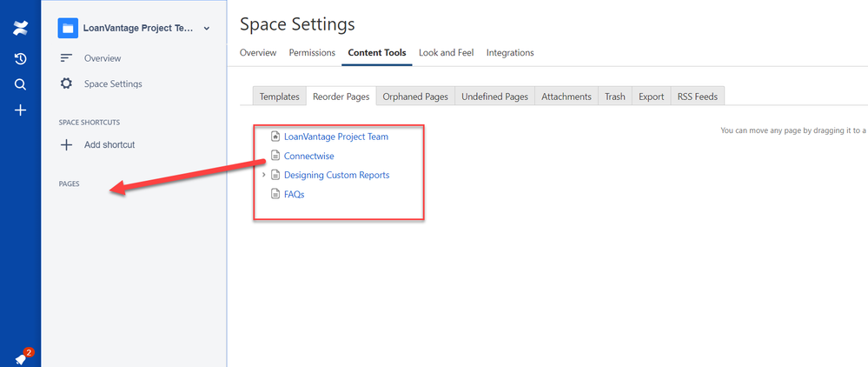Click the home page icon beside LoanVantage Project Team
The image size is (868, 367).
pyautogui.click(x=275, y=137)
